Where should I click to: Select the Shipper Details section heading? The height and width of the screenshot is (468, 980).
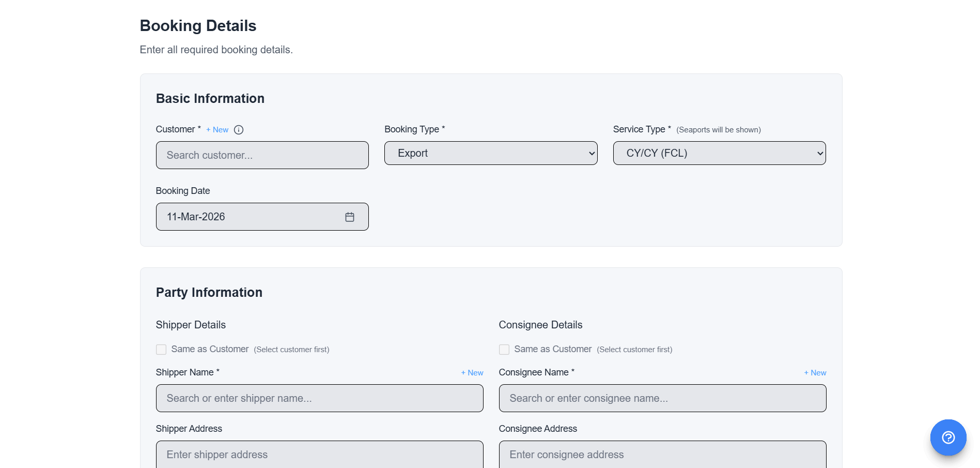[191, 325]
